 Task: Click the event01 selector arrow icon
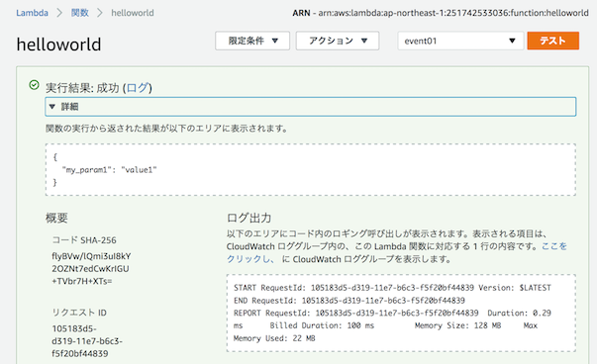coord(512,41)
